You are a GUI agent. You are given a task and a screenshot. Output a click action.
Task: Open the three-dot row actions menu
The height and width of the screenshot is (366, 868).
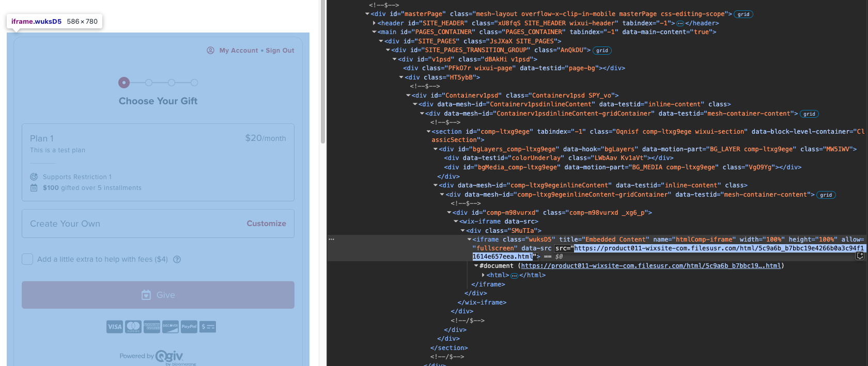click(x=331, y=239)
